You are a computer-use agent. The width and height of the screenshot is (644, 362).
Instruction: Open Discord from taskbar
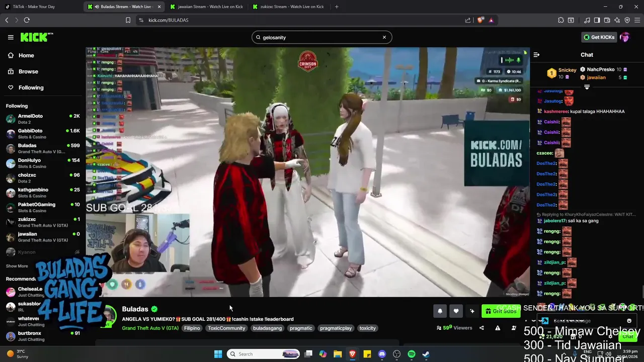[382, 354]
